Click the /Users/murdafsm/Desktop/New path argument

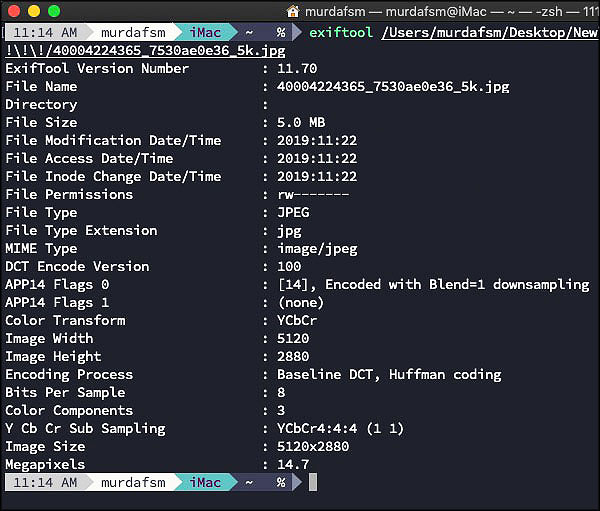pyautogui.click(x=489, y=32)
